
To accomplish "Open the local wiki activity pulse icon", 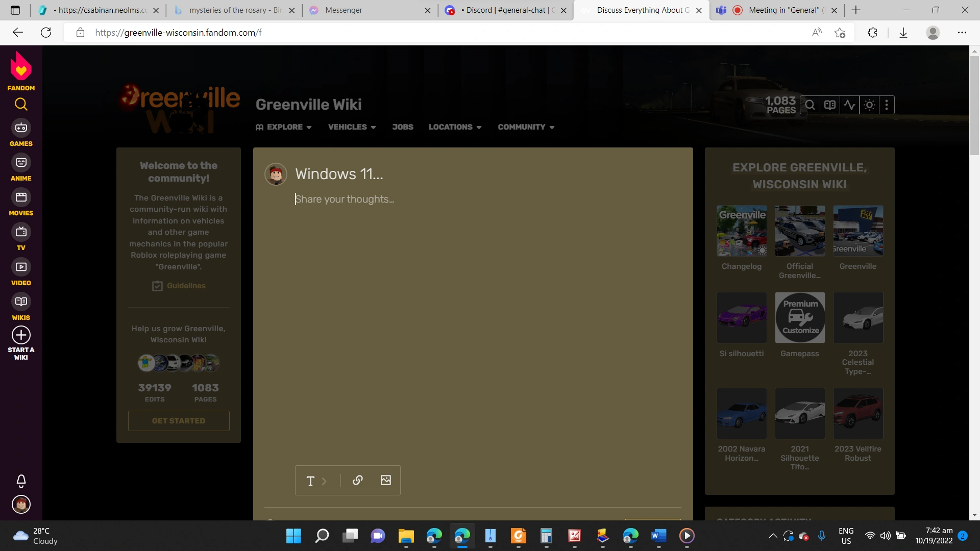I will 850,105.
